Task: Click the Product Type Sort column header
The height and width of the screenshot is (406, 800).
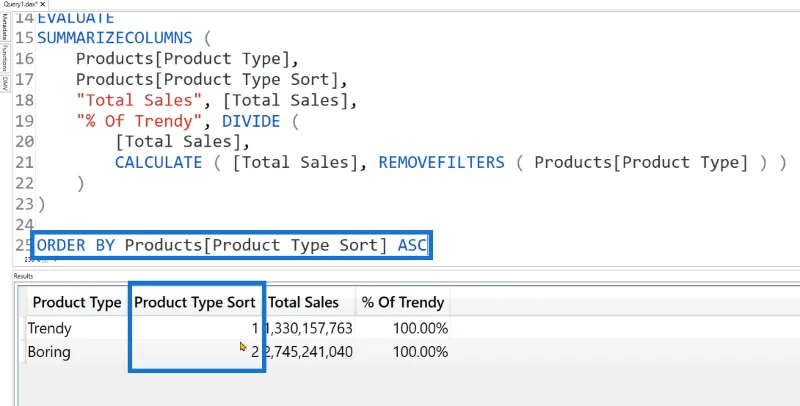Action: pyautogui.click(x=194, y=302)
